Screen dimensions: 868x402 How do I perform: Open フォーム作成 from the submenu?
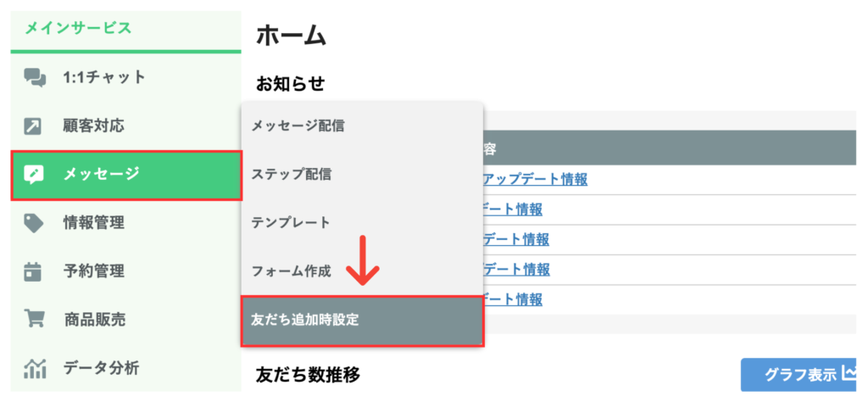(x=291, y=271)
